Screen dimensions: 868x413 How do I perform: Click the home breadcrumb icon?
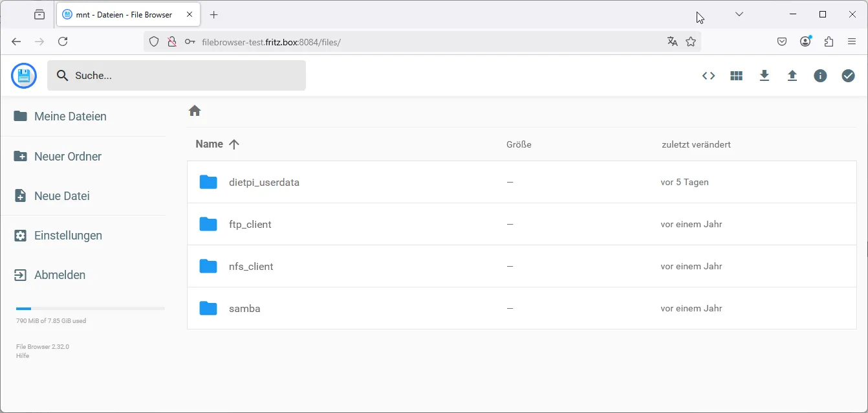195,111
